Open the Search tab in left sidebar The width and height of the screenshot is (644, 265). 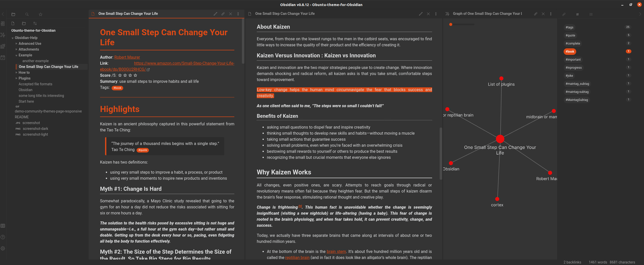pos(27,14)
